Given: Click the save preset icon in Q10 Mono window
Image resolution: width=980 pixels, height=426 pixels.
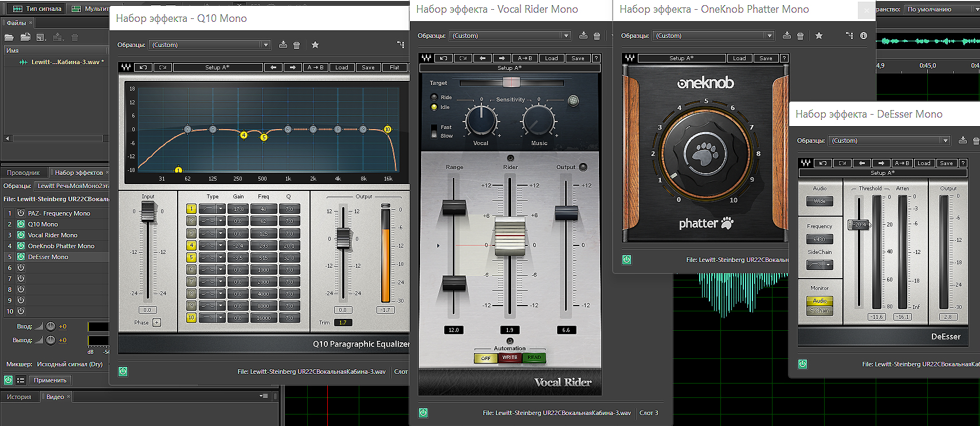Looking at the screenshot, I should (x=283, y=45).
